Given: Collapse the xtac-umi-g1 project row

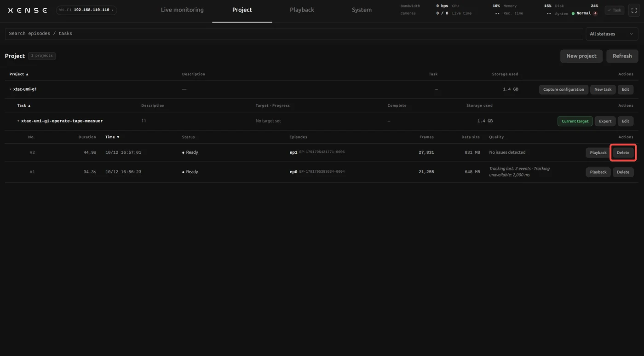Looking at the screenshot, I should tap(11, 89).
